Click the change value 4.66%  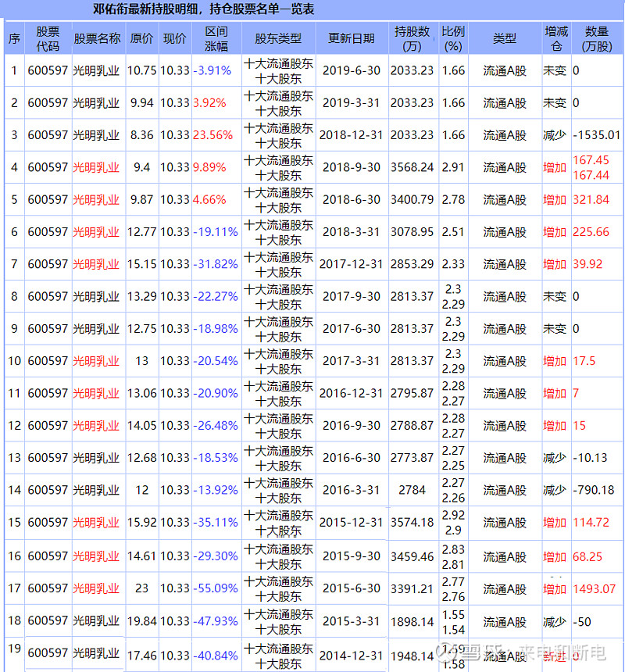click(209, 200)
